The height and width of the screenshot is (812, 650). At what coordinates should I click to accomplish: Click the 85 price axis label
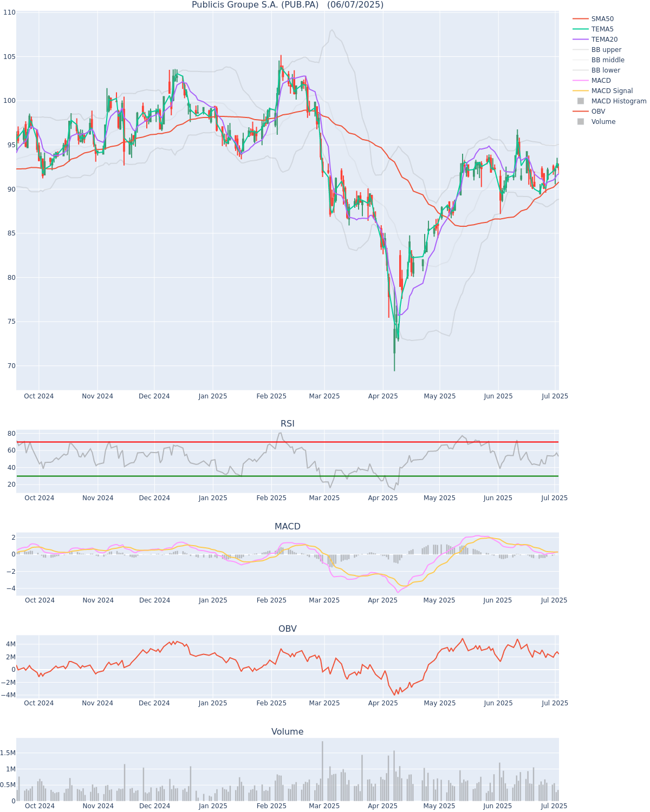tap(11, 233)
